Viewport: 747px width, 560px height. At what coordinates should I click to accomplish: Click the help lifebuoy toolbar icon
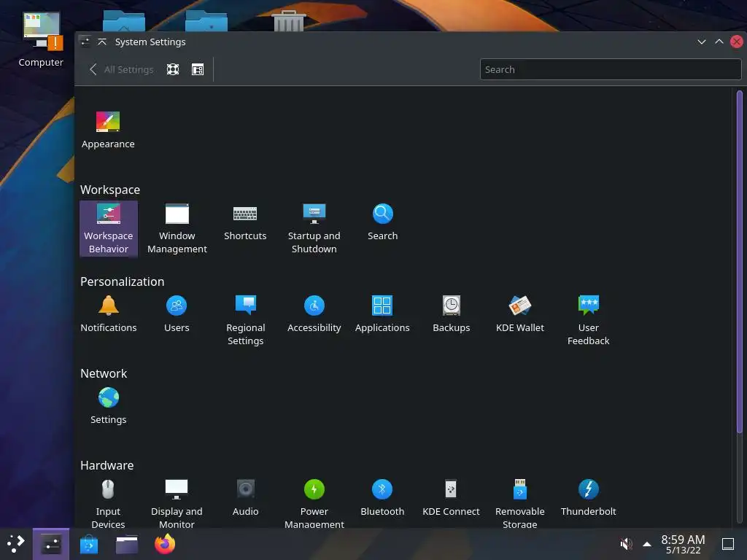[x=173, y=69]
